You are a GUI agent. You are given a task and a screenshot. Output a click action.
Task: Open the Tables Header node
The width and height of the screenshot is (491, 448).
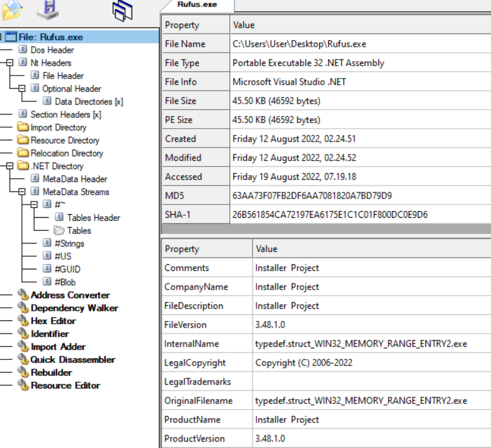(x=93, y=218)
